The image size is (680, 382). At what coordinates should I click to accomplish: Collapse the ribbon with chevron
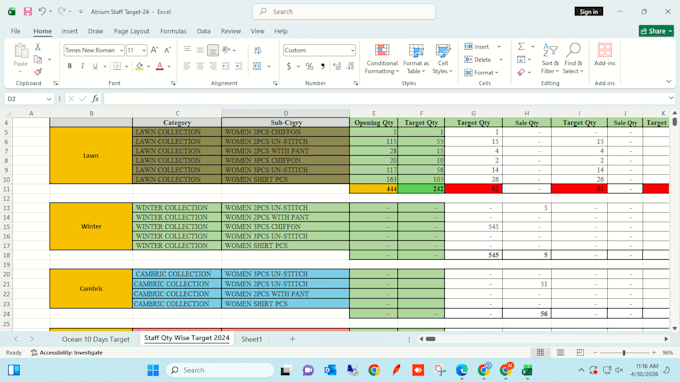coord(668,82)
